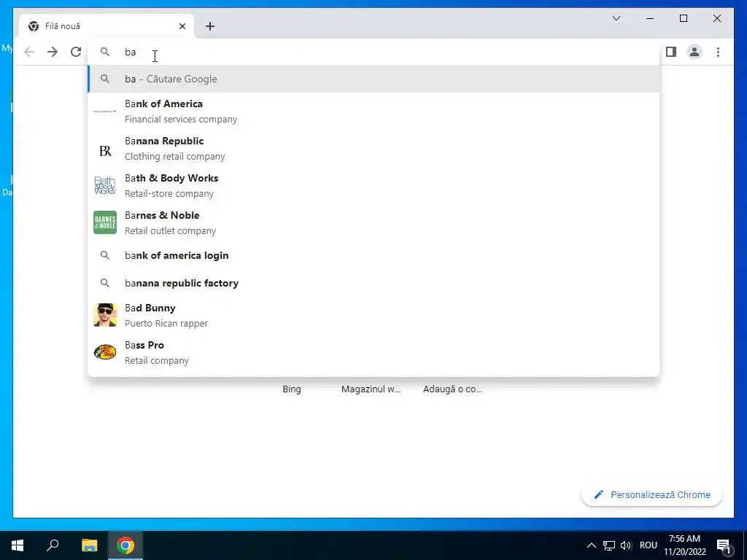Click the search icon beside banana republic factory
Viewport: 747px width, 560px height.
[x=105, y=283]
